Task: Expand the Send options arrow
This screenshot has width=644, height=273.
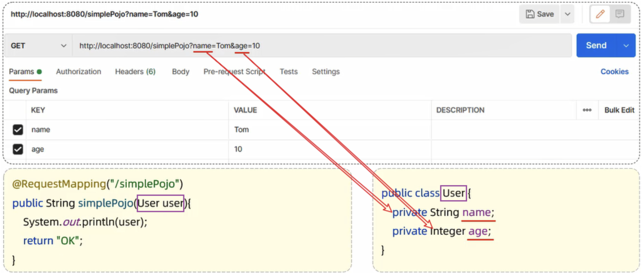Action: [x=626, y=45]
